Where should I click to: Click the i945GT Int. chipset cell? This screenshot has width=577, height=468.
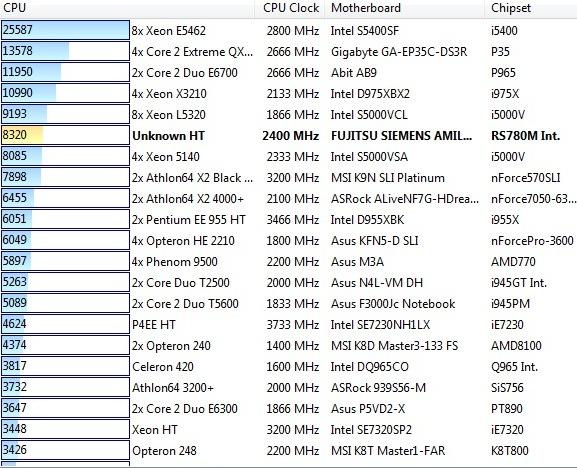[519, 283]
